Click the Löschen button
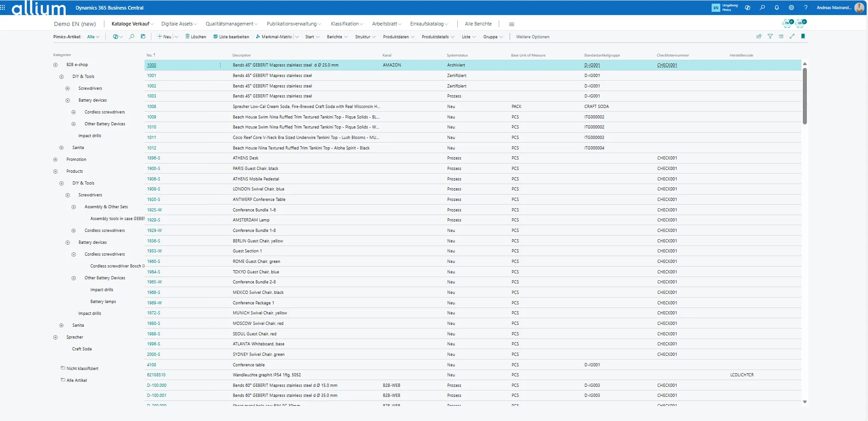868x421 pixels. click(x=196, y=37)
